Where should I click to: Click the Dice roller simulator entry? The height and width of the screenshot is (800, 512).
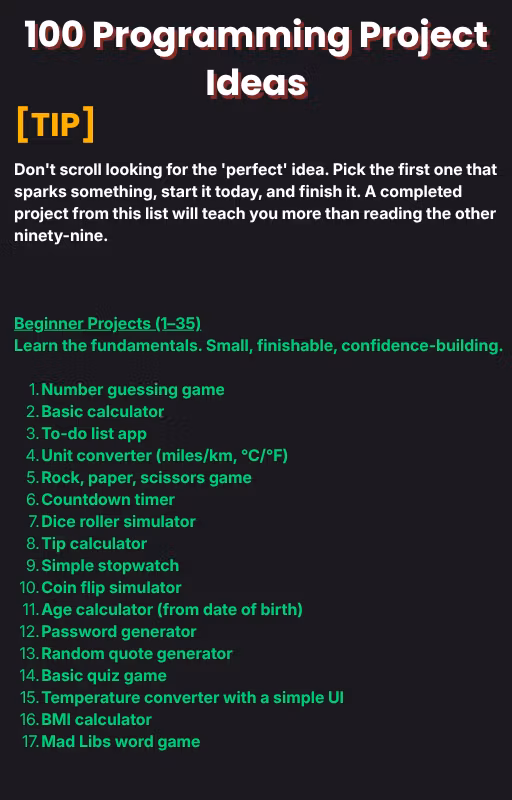pyautogui.click(x=118, y=521)
